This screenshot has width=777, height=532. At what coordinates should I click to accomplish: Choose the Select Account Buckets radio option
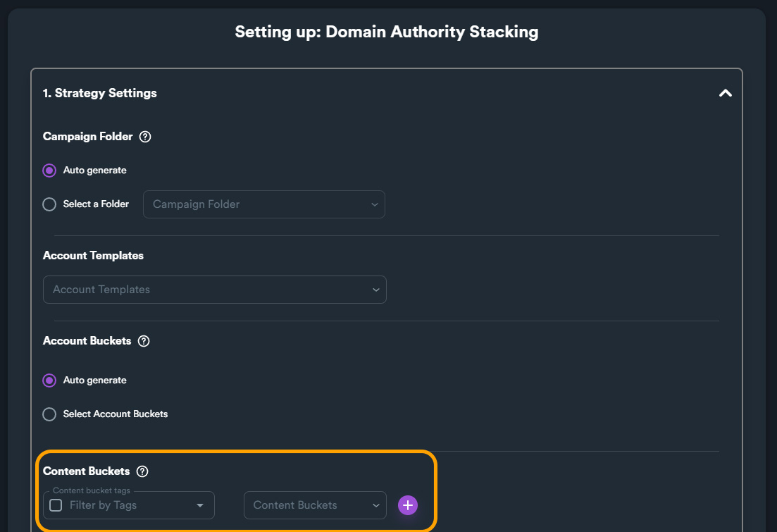tap(49, 414)
